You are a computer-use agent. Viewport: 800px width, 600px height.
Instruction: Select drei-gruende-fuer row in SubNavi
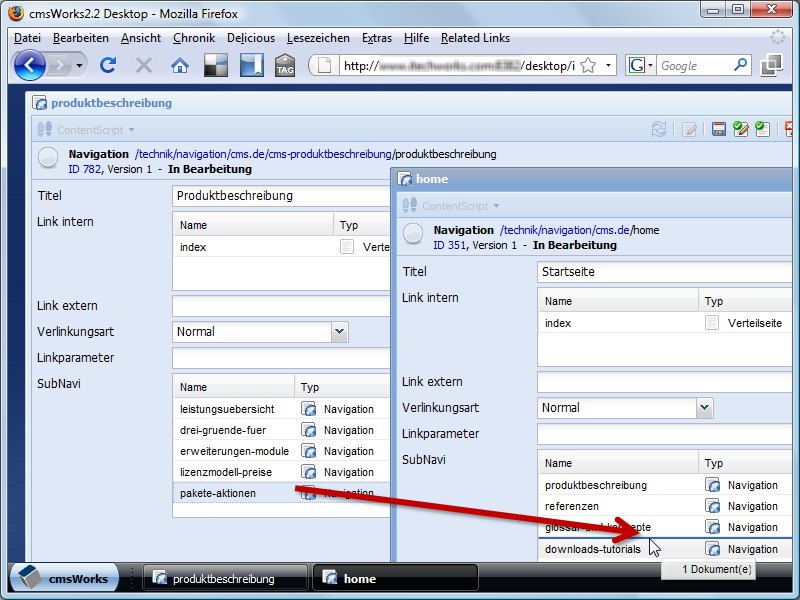pyautogui.click(x=282, y=430)
